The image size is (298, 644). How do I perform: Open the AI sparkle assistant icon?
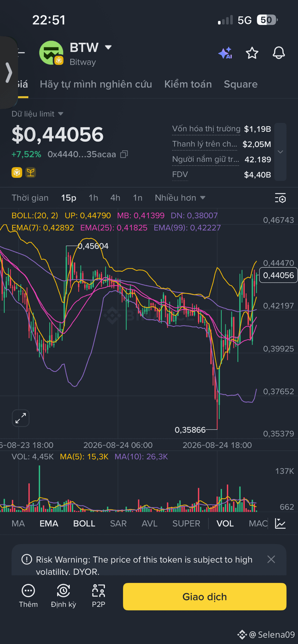tap(225, 53)
